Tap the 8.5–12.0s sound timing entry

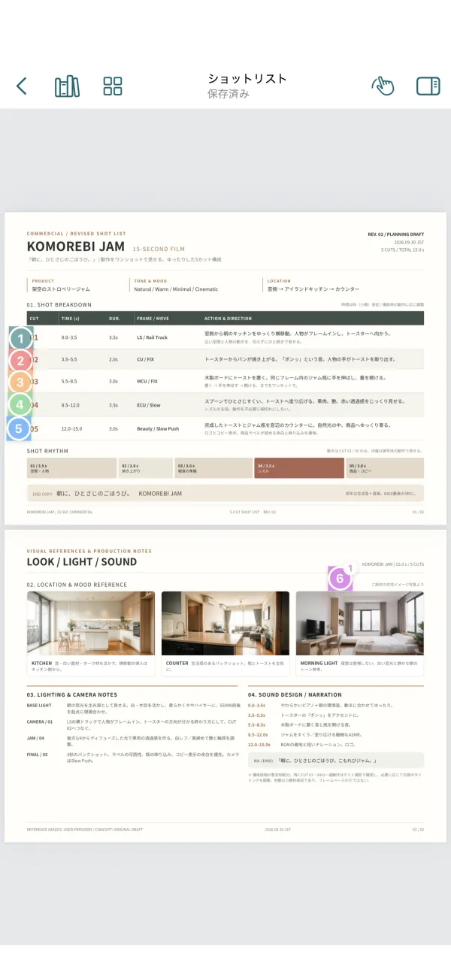(258, 734)
